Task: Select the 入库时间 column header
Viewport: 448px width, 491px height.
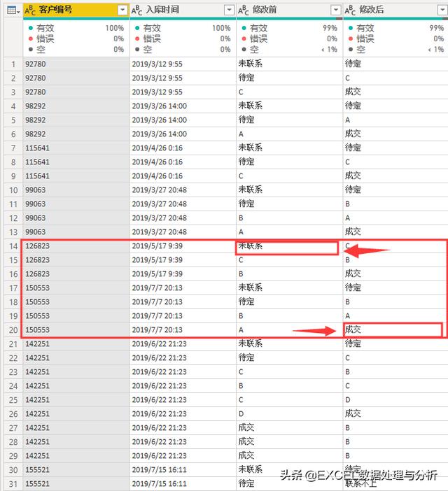Action: click(x=183, y=10)
